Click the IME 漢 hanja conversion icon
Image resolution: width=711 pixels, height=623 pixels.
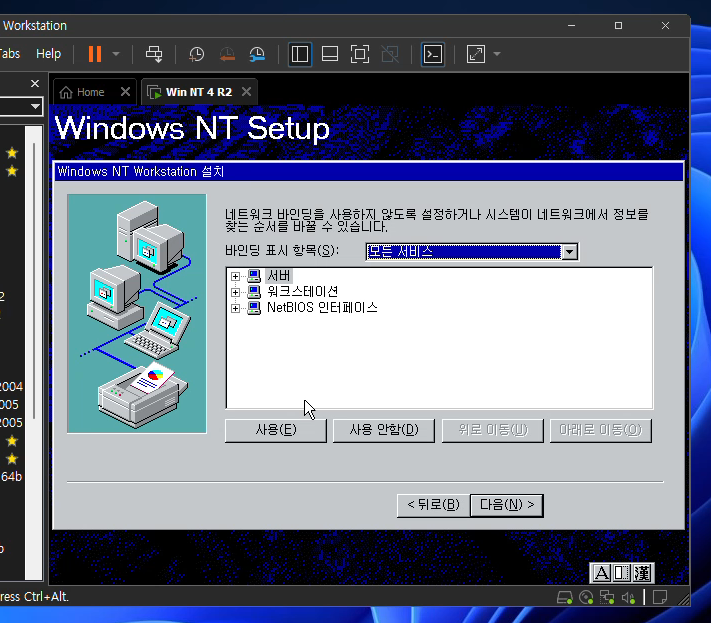(x=642, y=573)
